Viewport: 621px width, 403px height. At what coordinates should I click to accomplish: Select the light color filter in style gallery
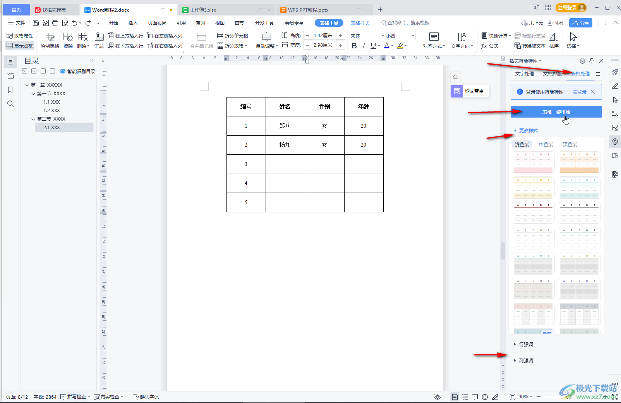click(522, 144)
